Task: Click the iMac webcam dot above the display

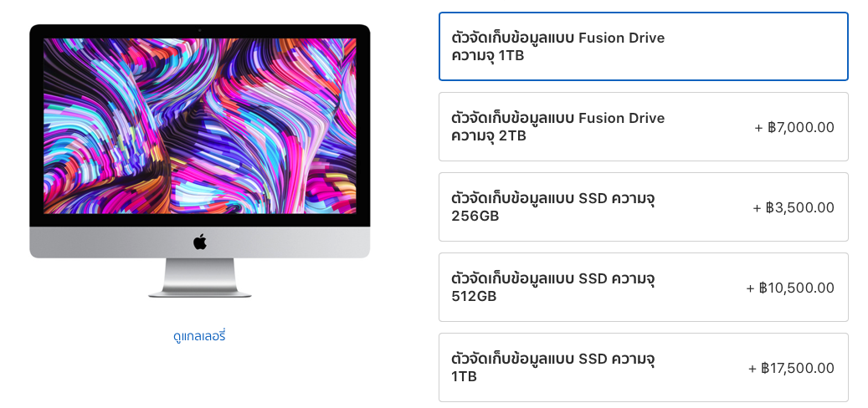Action: [x=200, y=30]
